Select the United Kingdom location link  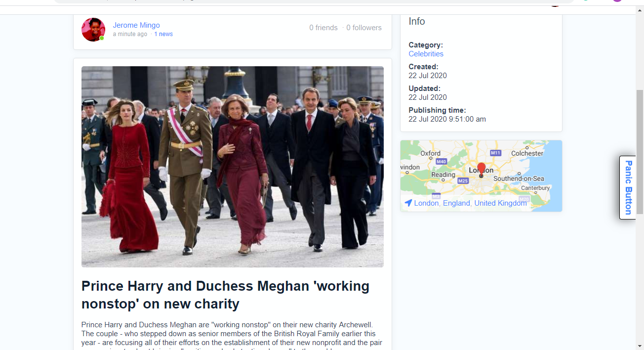click(x=500, y=203)
